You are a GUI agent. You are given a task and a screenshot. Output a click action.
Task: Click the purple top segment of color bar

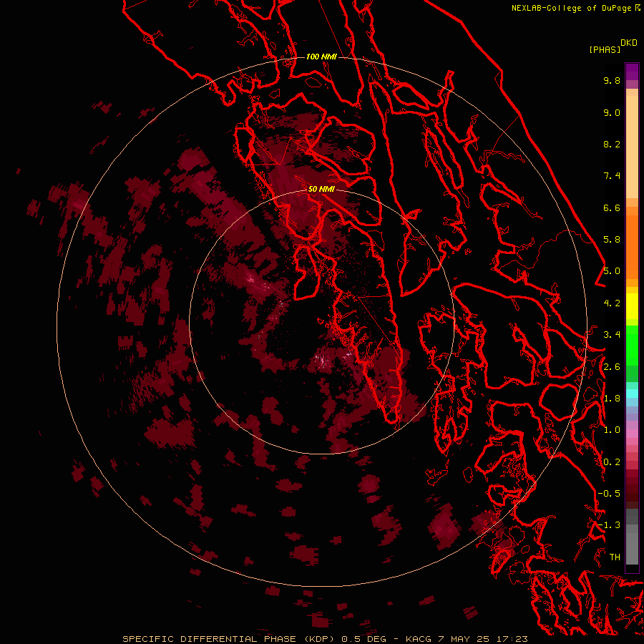click(x=632, y=72)
